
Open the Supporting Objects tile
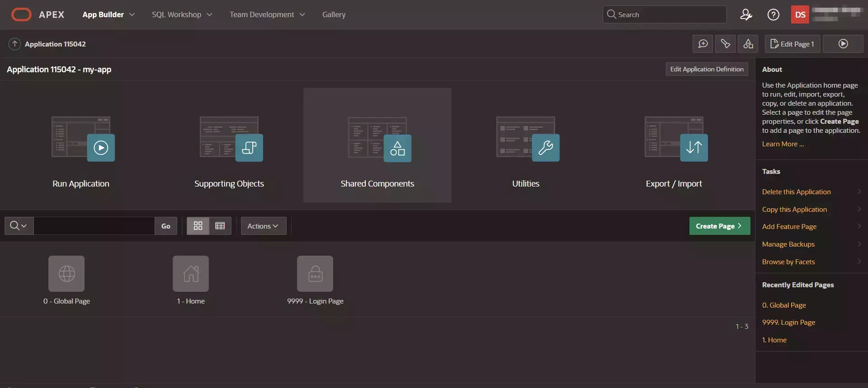coord(229,145)
